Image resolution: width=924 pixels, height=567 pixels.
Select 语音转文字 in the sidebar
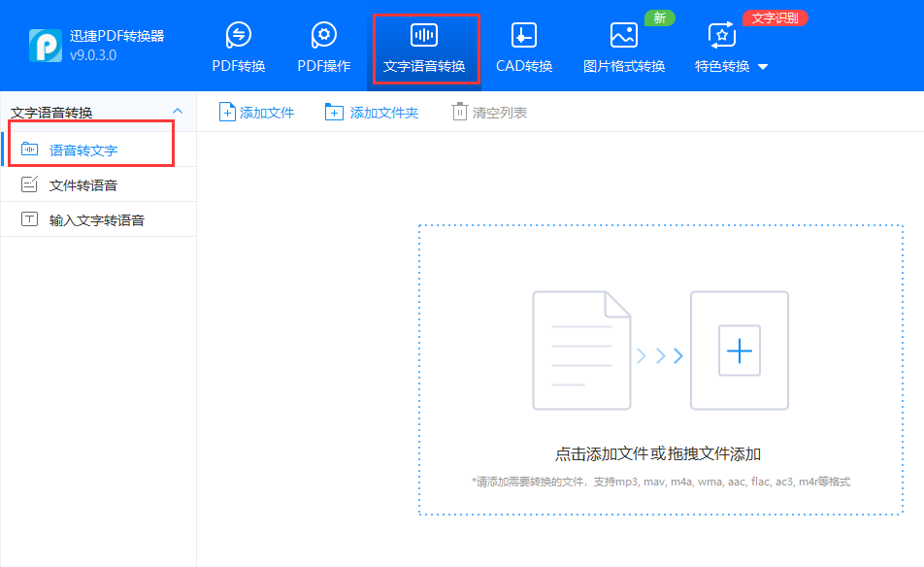(x=83, y=150)
